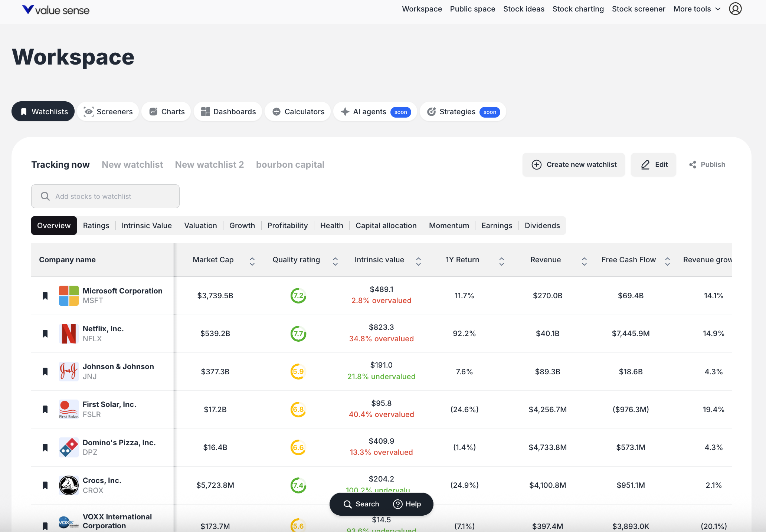Screen dimensions: 766x532
Task: Sort by 1Y Return column arrows
Action: coord(501,262)
